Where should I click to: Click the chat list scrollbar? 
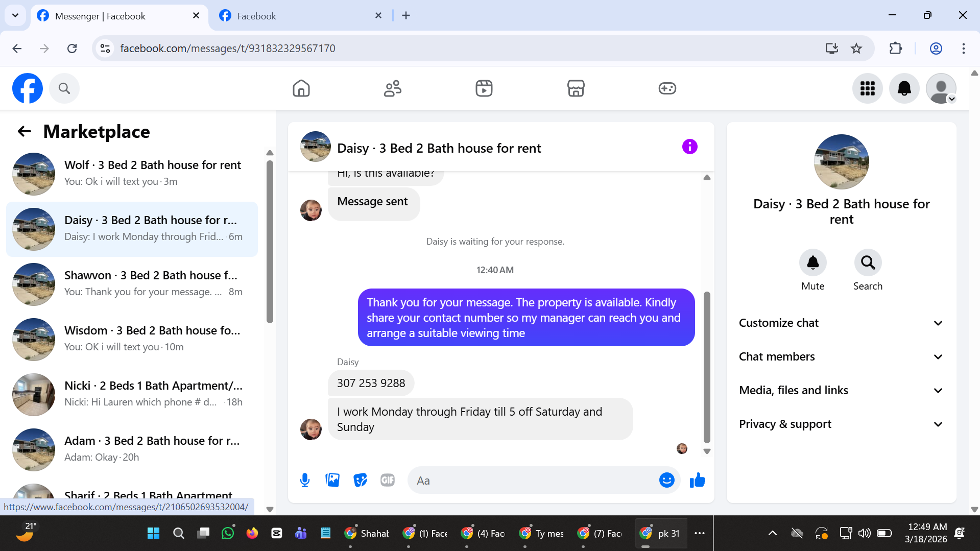270,241
